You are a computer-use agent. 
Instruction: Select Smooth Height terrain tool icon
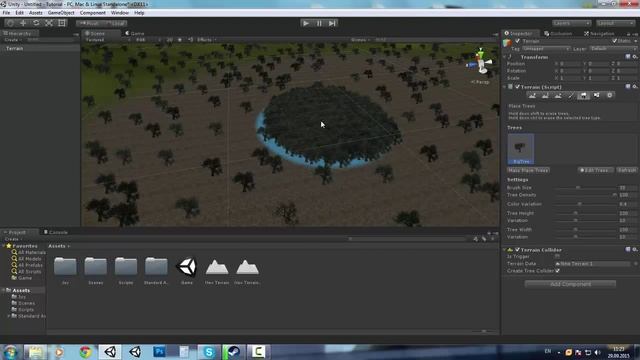coord(558,96)
